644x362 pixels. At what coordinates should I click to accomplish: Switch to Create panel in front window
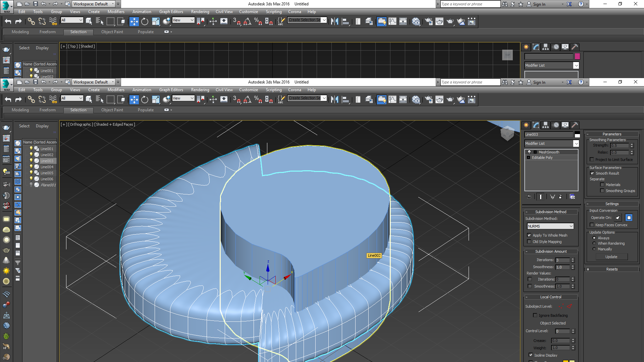(x=526, y=125)
